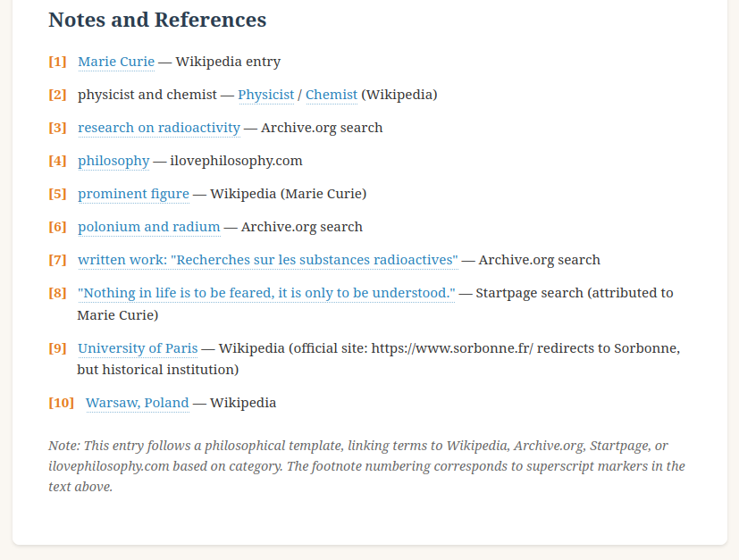Click footnote marker [8]

coord(57,293)
